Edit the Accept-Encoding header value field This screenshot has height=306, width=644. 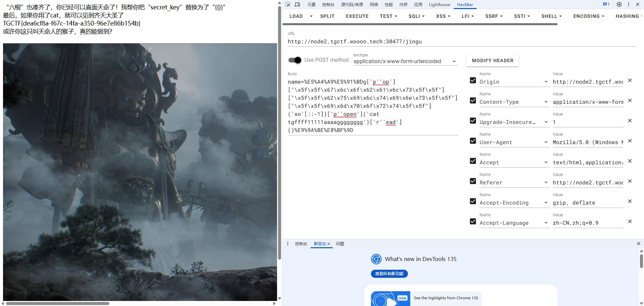coord(588,203)
